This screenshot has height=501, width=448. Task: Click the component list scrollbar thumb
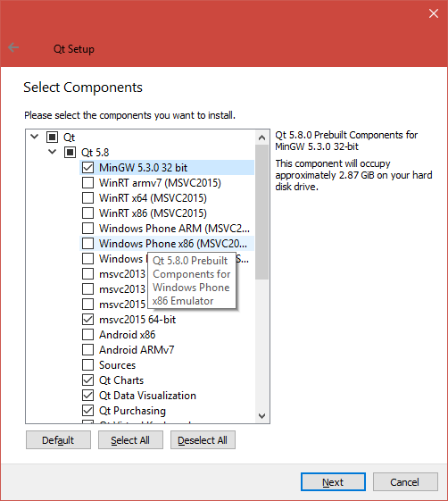261,213
